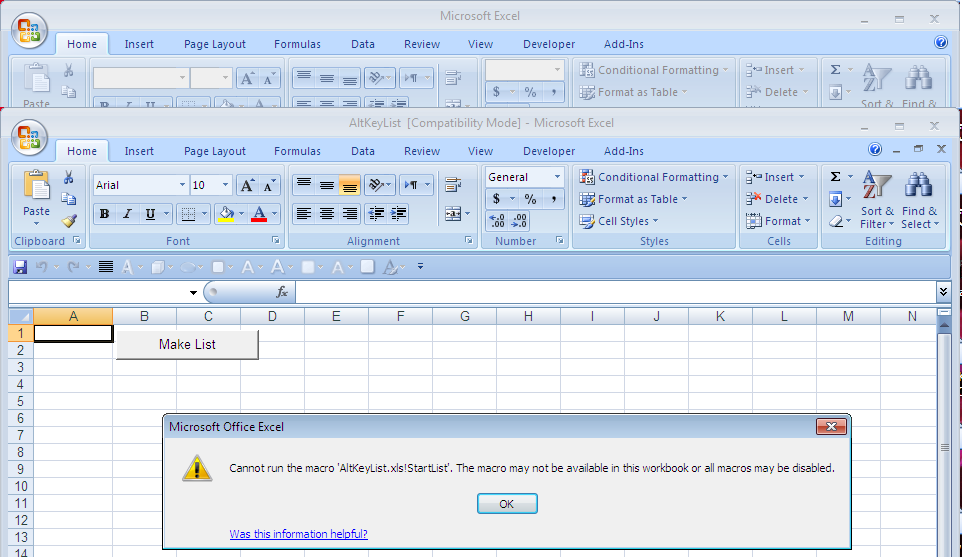Open the Review tab in background Excel window
962x557 pixels.
pyautogui.click(x=421, y=44)
